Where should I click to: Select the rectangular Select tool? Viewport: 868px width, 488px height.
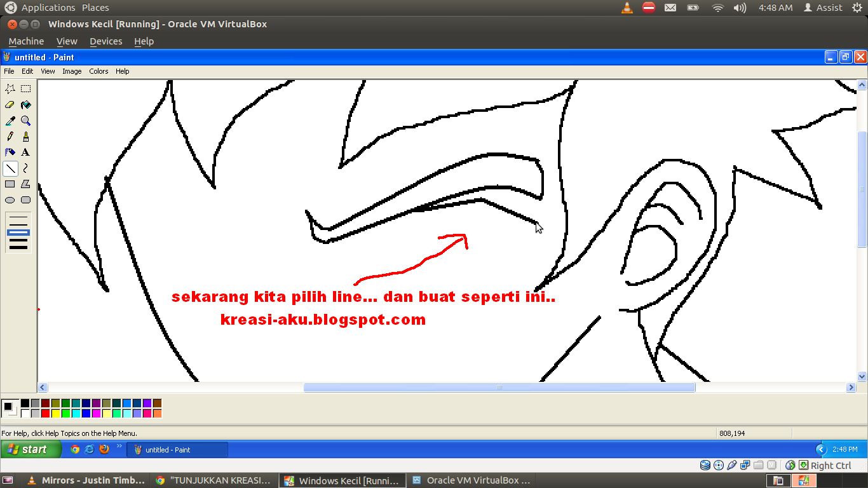click(25, 89)
